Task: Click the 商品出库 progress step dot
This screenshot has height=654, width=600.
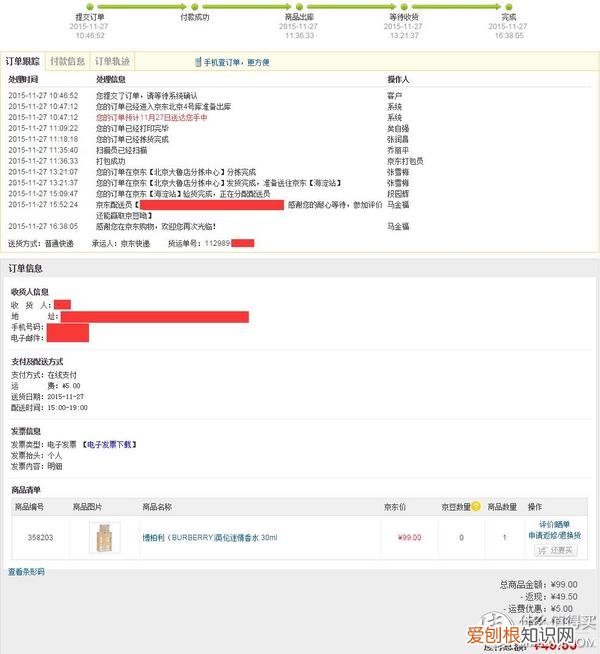Action: (299, 7)
